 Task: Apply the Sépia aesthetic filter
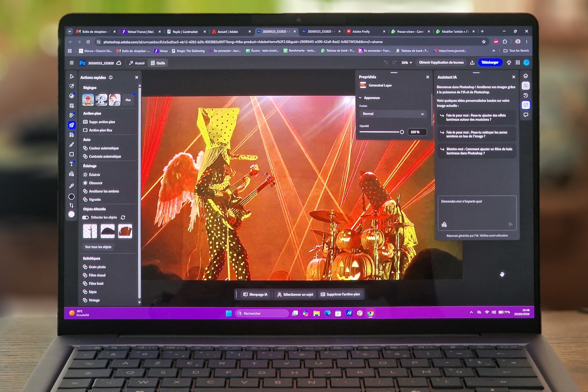point(90,292)
